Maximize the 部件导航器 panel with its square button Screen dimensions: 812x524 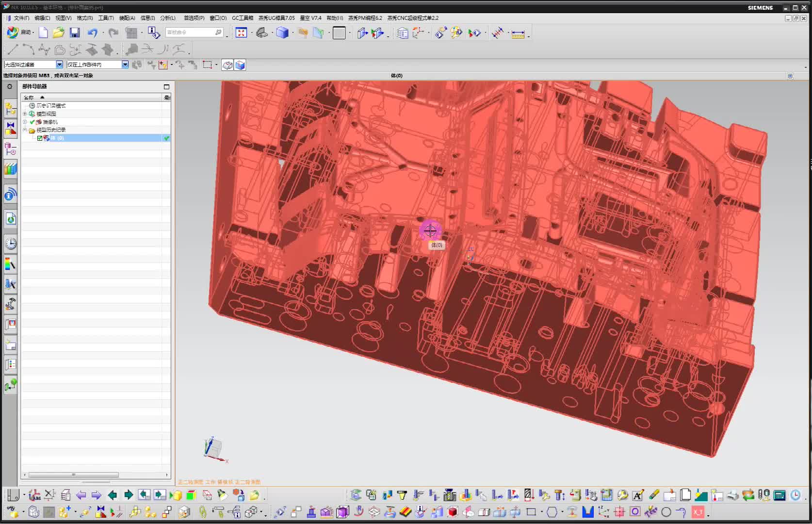[166, 87]
